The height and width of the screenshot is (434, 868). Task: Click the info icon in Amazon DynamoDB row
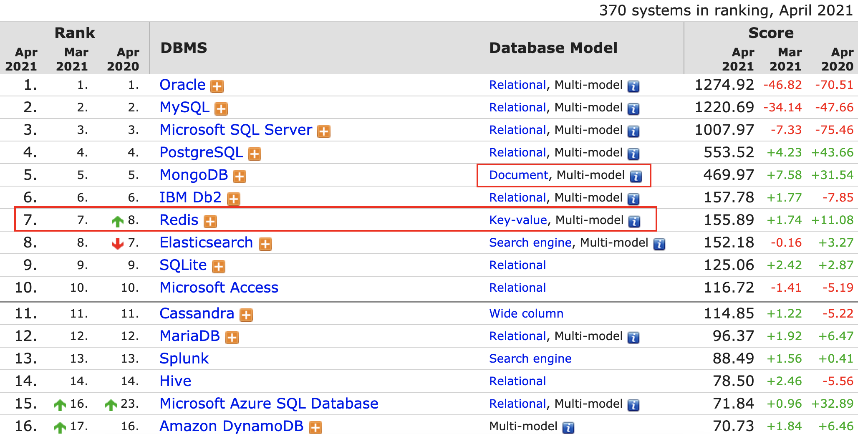tap(568, 428)
